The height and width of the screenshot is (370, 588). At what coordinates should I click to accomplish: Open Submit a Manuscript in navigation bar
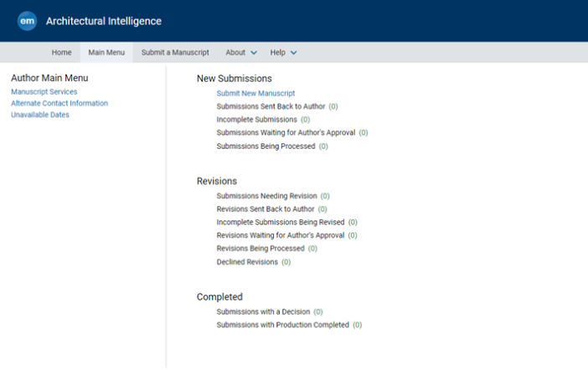(175, 53)
